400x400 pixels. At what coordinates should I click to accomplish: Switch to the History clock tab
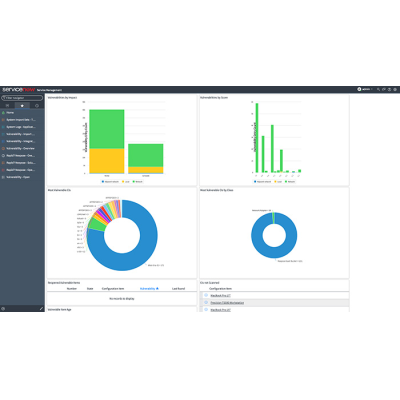[37, 106]
